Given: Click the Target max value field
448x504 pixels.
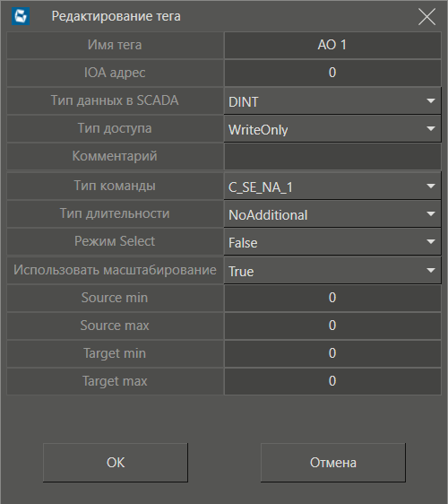Looking at the screenshot, I should tap(332, 381).
